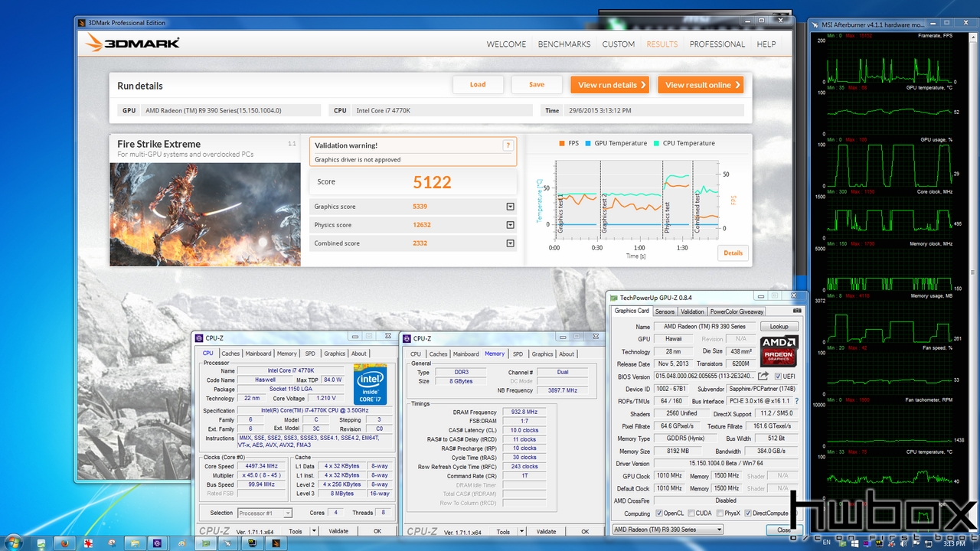Click the GPU-Z camera screenshot icon
Viewport: 980px width, 551px height.
(x=797, y=311)
